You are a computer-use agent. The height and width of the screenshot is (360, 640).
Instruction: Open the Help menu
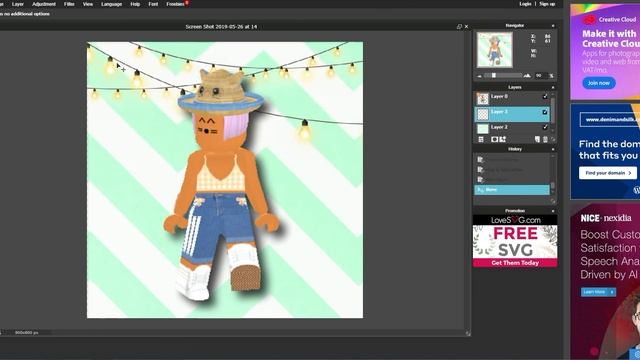point(135,4)
